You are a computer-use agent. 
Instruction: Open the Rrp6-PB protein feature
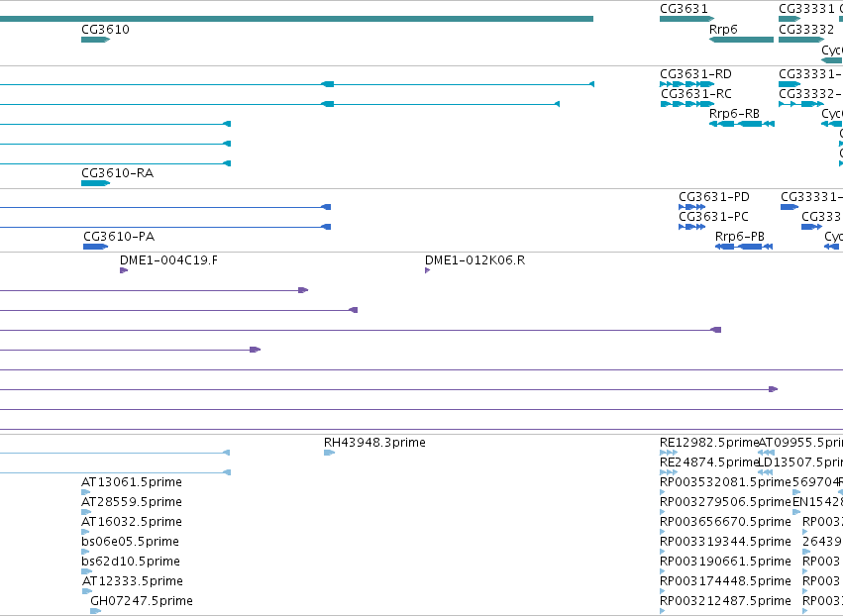pyautogui.click(x=744, y=247)
